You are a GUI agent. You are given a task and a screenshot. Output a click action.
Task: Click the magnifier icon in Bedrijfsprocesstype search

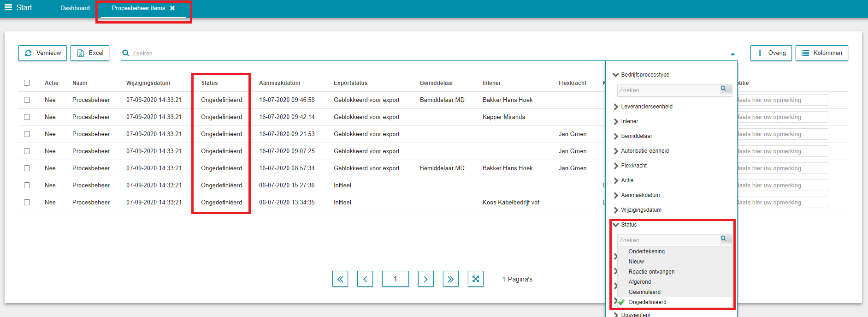click(x=723, y=89)
